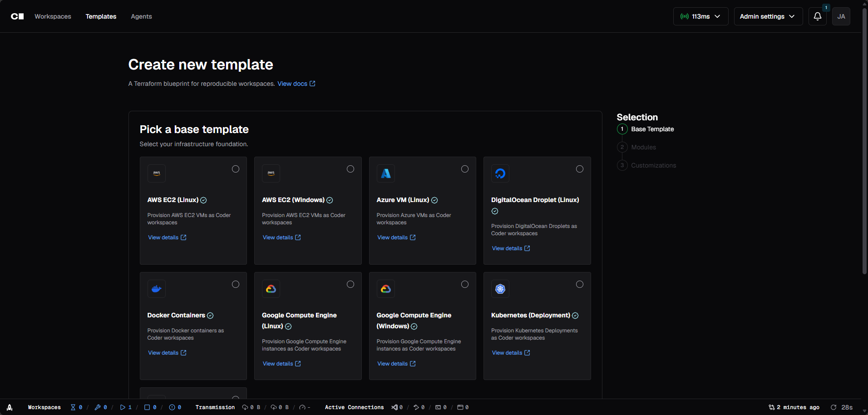Screen dimensions: 868x415
Task: Click the pending workspaces hourglass icon
Action: click(x=73, y=407)
